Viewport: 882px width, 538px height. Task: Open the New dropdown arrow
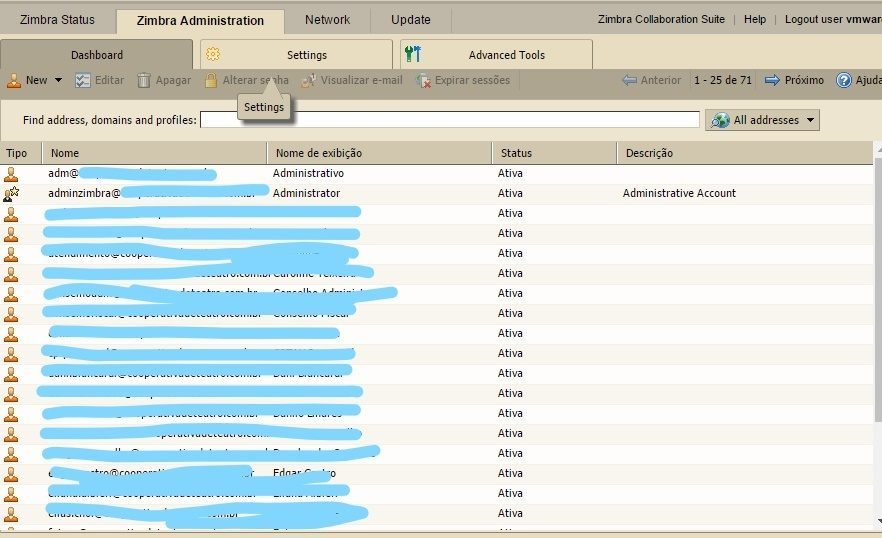tap(58, 80)
